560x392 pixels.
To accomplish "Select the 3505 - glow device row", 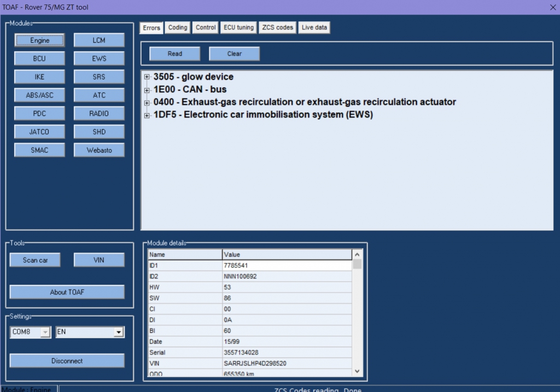I will 193,77.
